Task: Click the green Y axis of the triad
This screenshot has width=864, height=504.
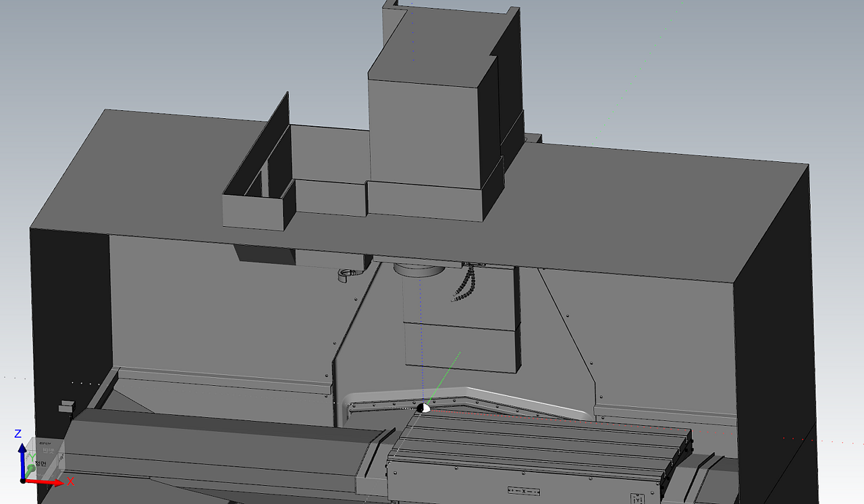Action: pyautogui.click(x=29, y=470)
